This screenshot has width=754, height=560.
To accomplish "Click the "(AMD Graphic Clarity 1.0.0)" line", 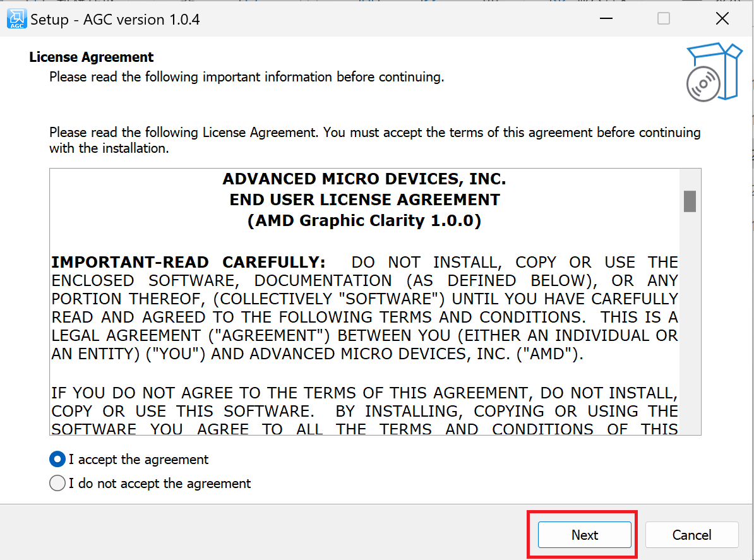I will coord(364,221).
